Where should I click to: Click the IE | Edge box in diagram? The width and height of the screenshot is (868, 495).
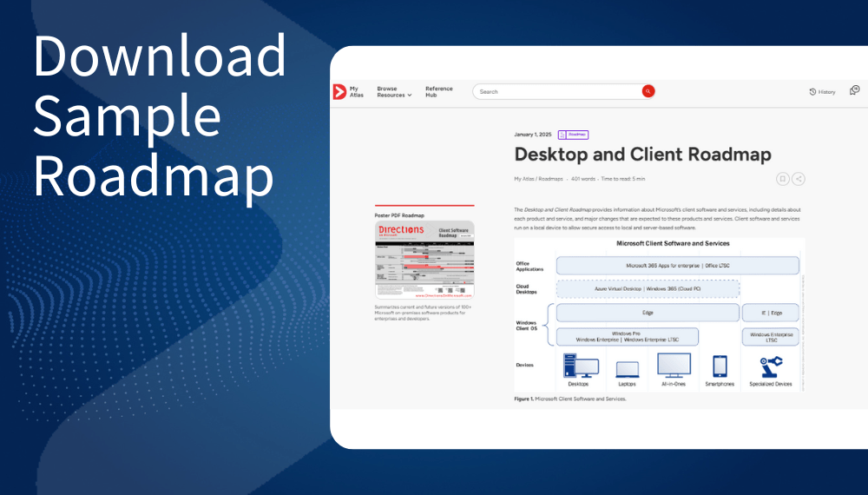click(x=771, y=313)
